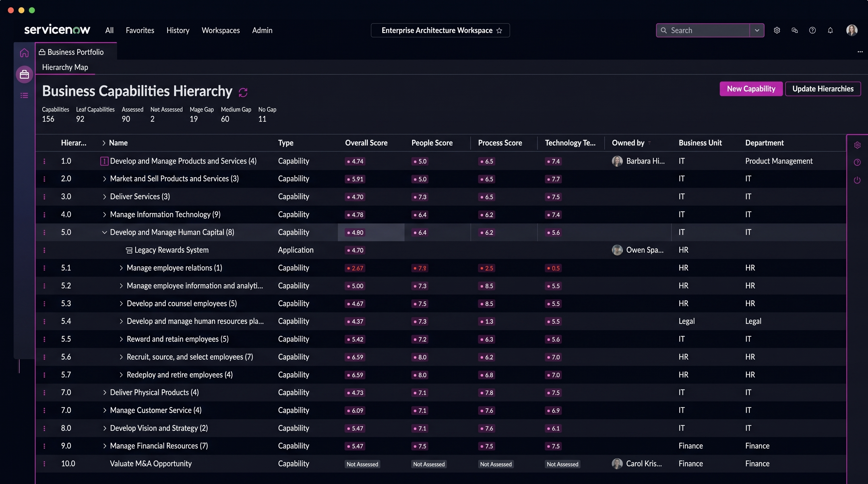Viewport: 868px width, 484px height.
Task: Open the History menu
Action: [x=178, y=30]
